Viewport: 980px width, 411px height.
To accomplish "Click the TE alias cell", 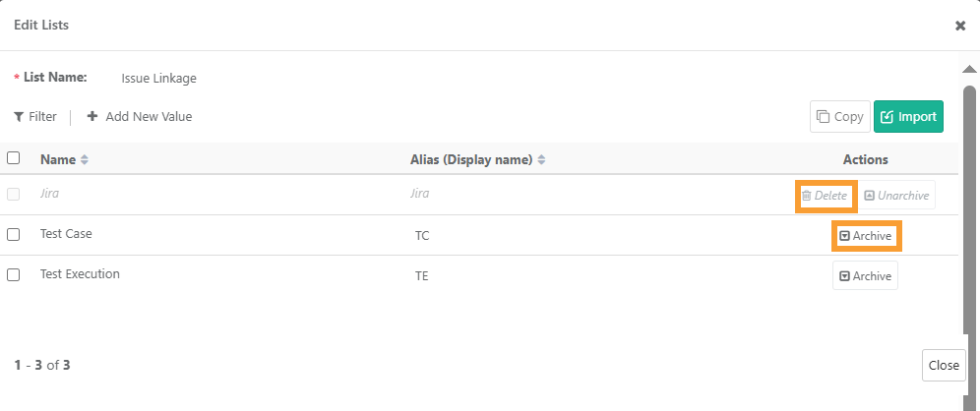I will pos(422,276).
